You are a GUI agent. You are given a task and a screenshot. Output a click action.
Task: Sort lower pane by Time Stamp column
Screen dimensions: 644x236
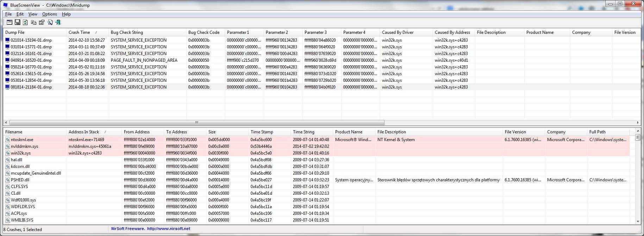(x=270, y=132)
